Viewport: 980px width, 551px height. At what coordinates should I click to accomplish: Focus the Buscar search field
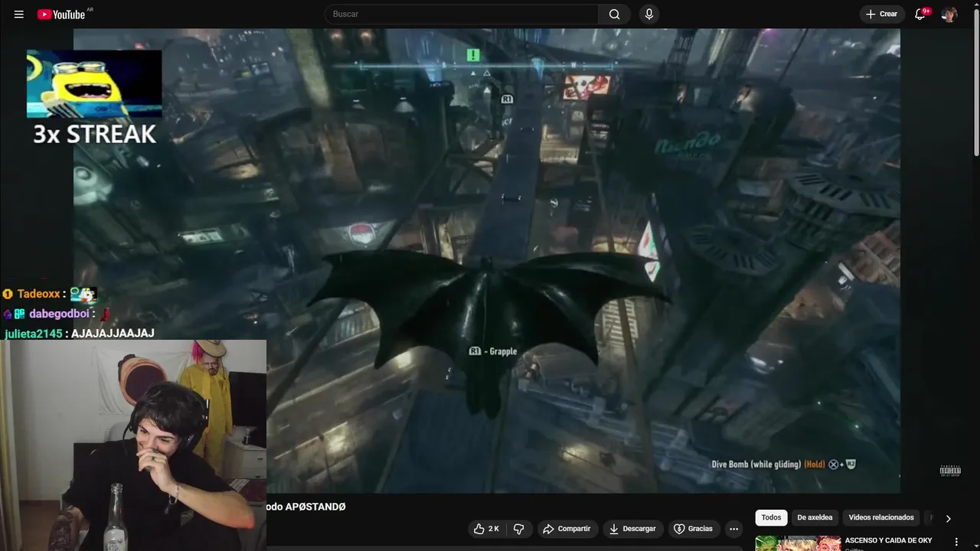coord(462,14)
